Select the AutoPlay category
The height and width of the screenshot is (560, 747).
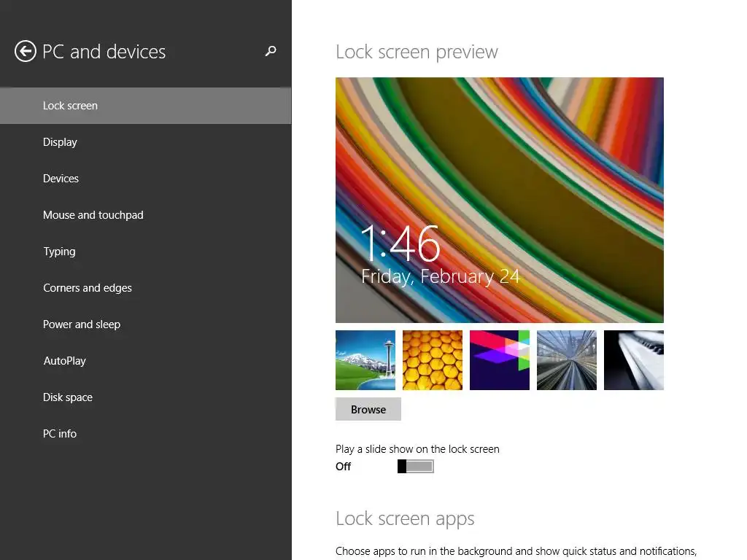click(x=64, y=361)
